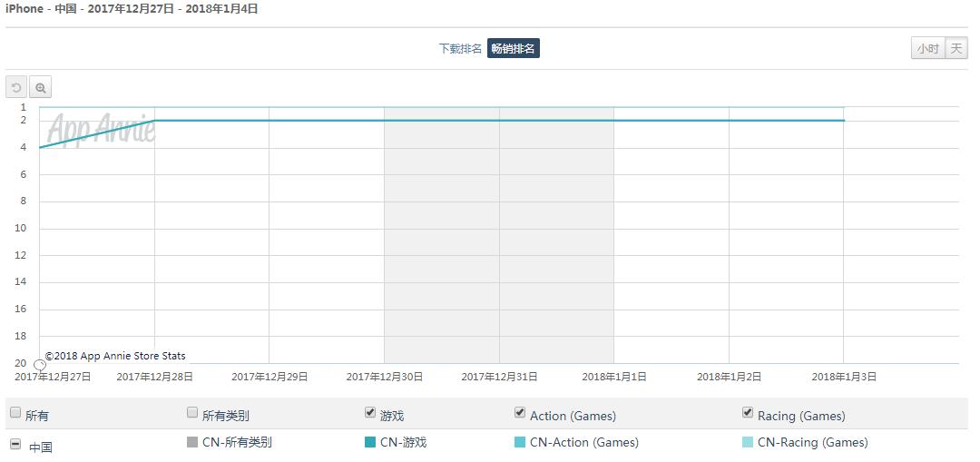Screen dimensions: 980x462
Task: Switch chart granularity to 天
Action: coord(956,49)
